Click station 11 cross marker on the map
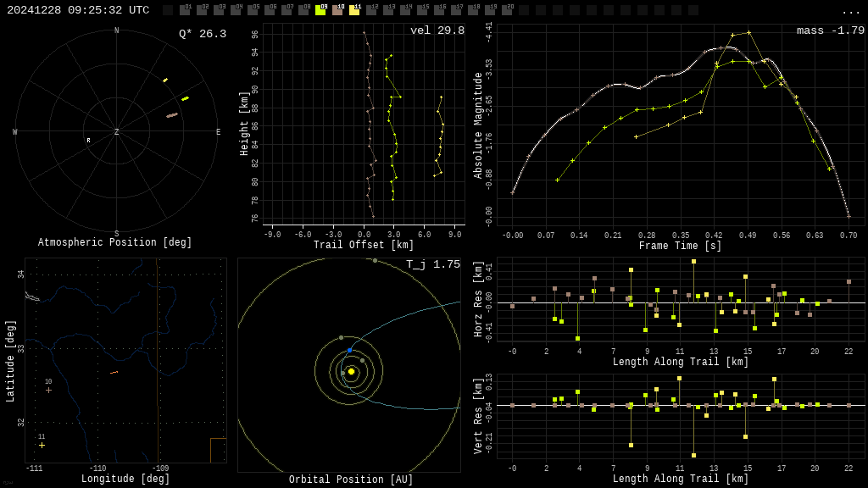This screenshot has width=868, height=488. 42,445
